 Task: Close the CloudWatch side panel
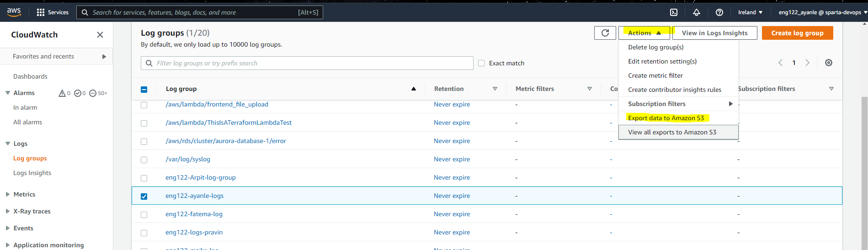[x=100, y=35]
